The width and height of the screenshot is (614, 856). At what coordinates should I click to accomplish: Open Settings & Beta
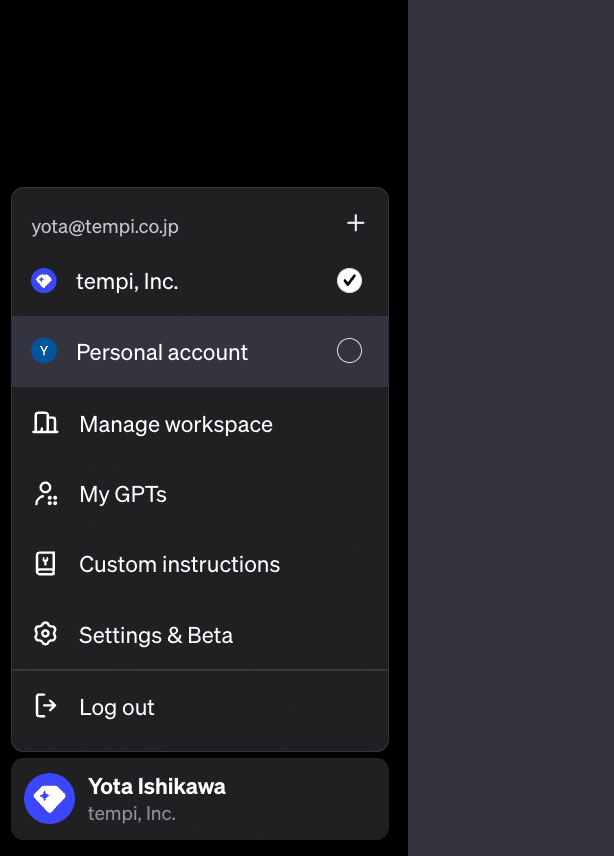pos(156,635)
